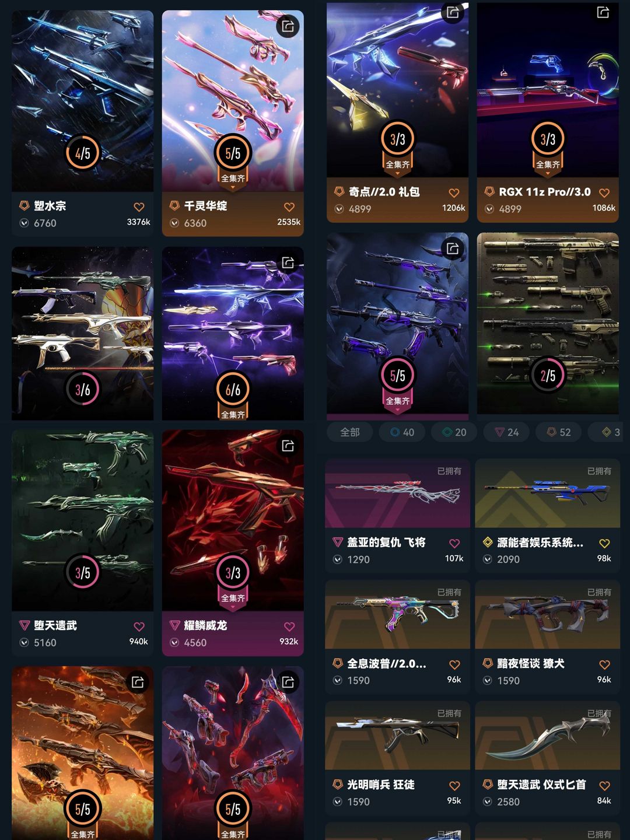
Task: Open 源能者娱乐系统 weapon skin thumbnail
Action: click(548, 494)
